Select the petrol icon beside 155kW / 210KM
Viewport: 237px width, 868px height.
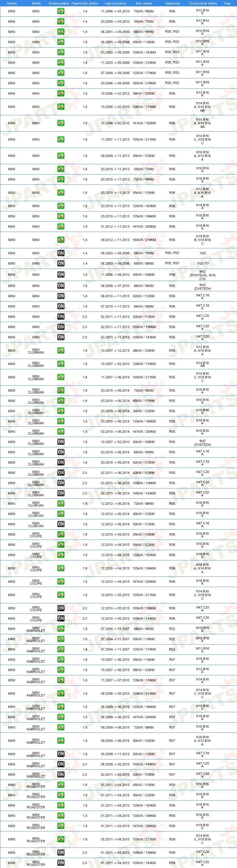[61, 63]
